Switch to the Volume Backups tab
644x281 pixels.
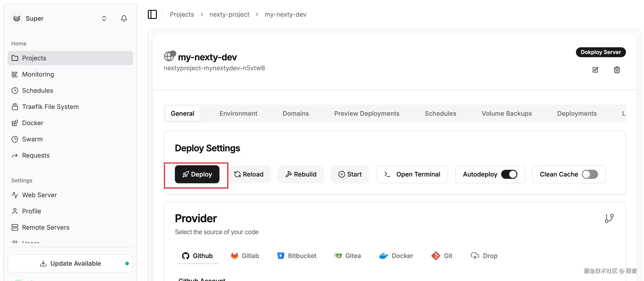[x=506, y=113]
